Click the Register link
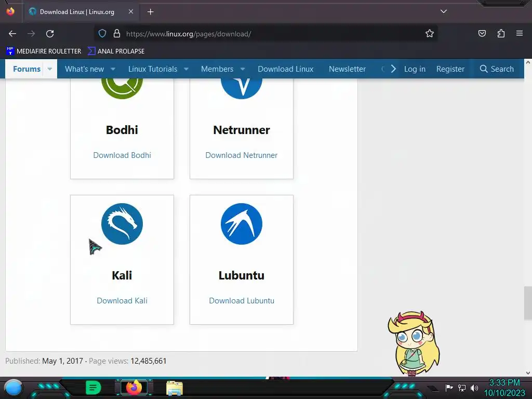The width and height of the screenshot is (532, 399). [450, 69]
